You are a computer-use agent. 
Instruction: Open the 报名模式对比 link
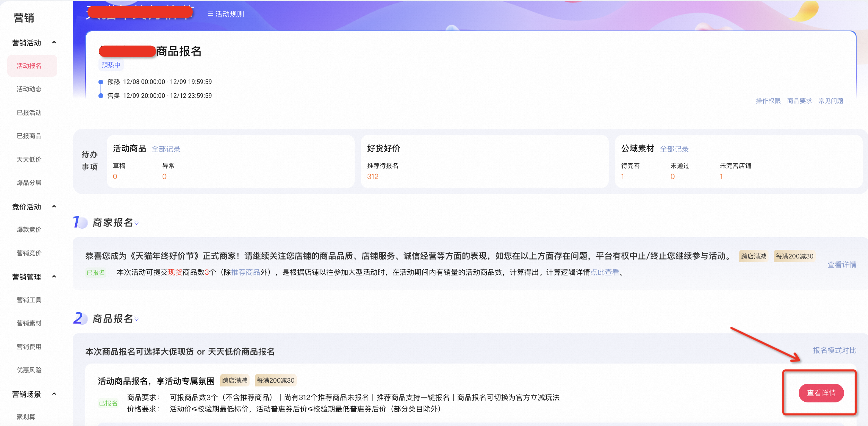834,350
